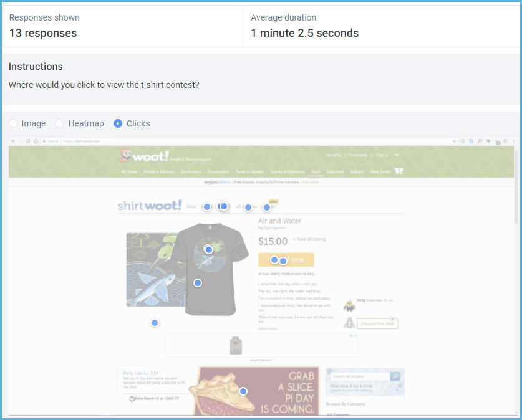Click the question-mark avatar beside Discuss this deal
The height and width of the screenshot is (420, 522).
[x=349, y=323]
